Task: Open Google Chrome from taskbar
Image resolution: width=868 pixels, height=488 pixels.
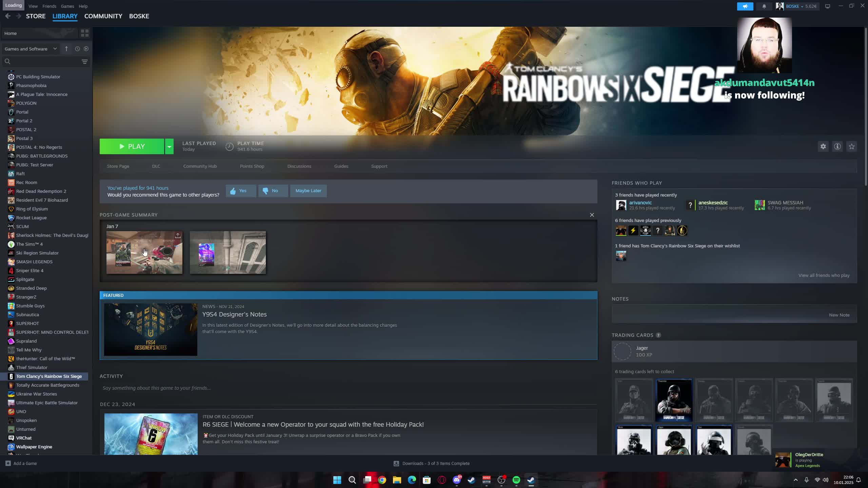Action: [x=382, y=480]
